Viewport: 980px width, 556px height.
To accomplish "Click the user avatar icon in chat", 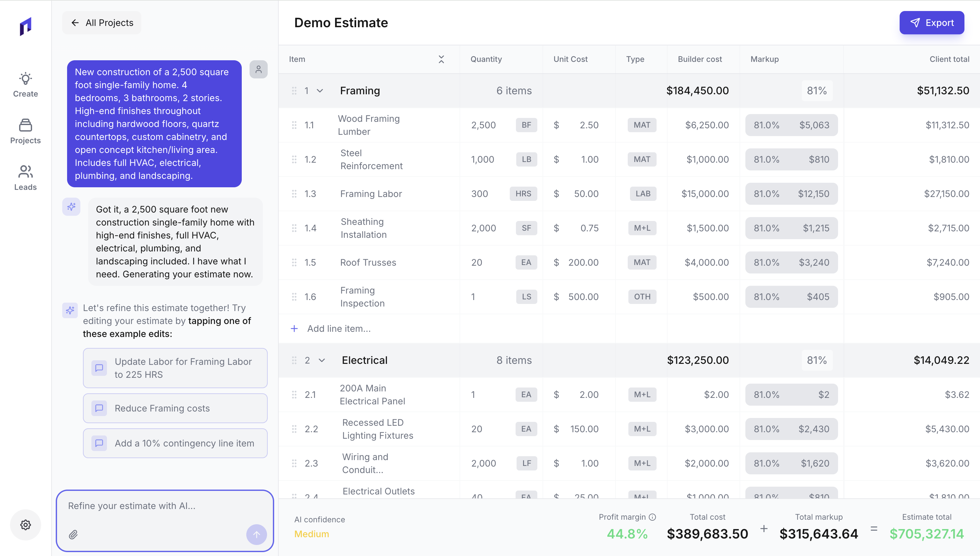I will tap(259, 69).
